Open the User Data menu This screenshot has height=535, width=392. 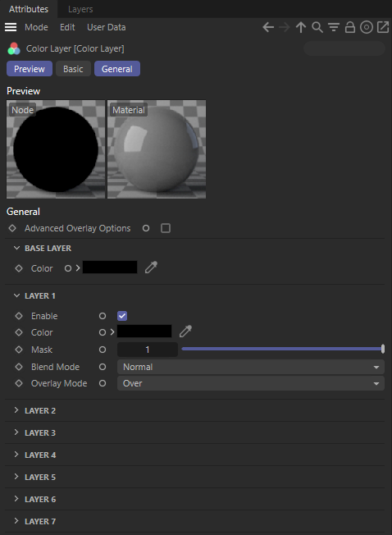(x=107, y=27)
